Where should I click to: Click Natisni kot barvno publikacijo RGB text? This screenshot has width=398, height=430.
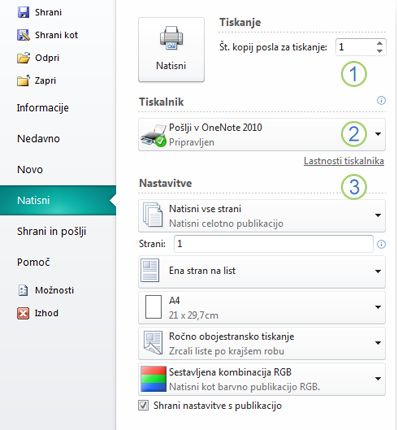[244, 387]
